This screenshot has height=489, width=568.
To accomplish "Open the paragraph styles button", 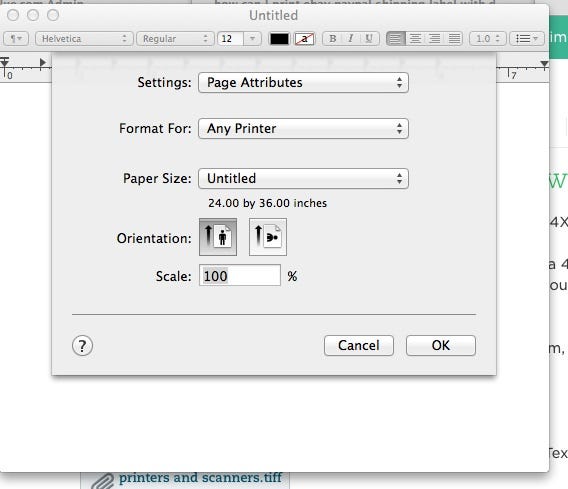I will coord(16,39).
